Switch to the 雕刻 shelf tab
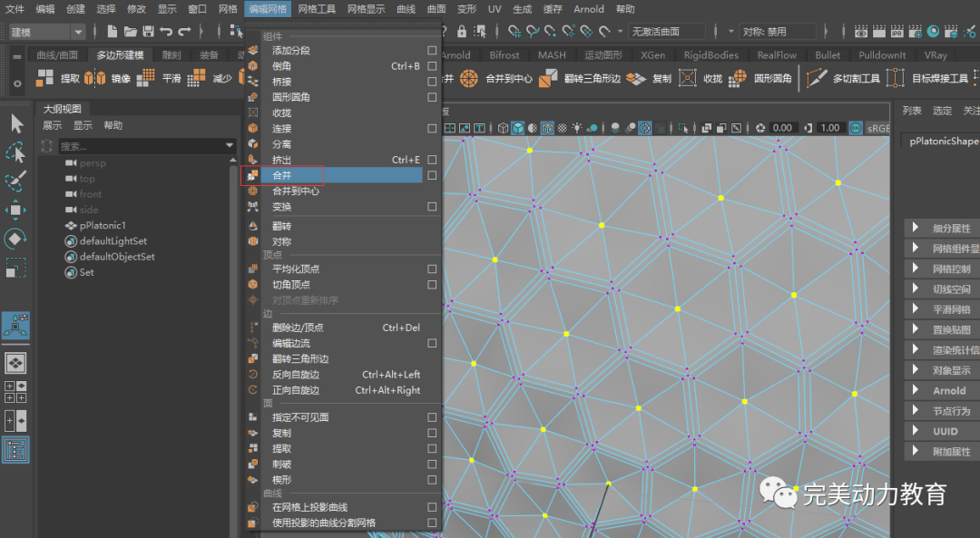The image size is (980, 538). [x=171, y=55]
